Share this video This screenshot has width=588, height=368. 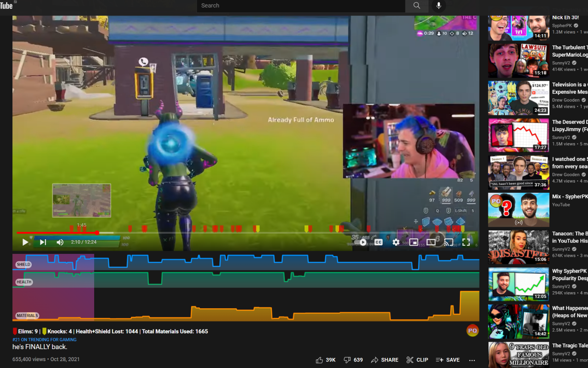384,360
